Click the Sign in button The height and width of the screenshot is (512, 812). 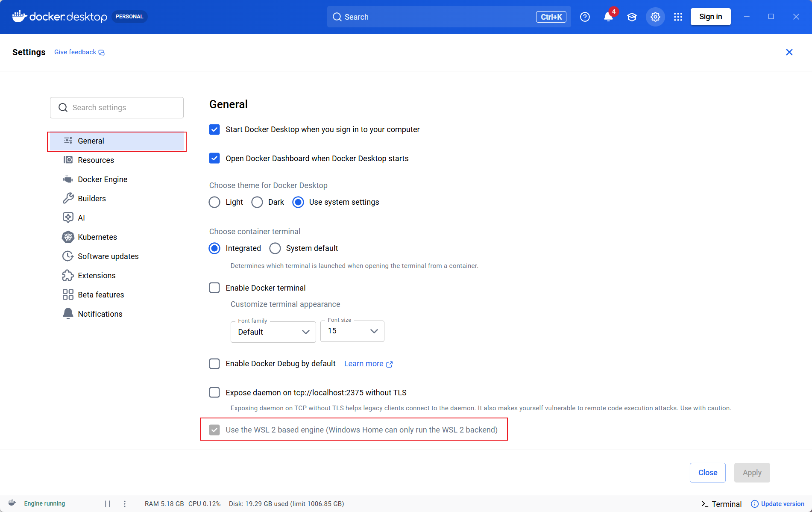tap(711, 17)
